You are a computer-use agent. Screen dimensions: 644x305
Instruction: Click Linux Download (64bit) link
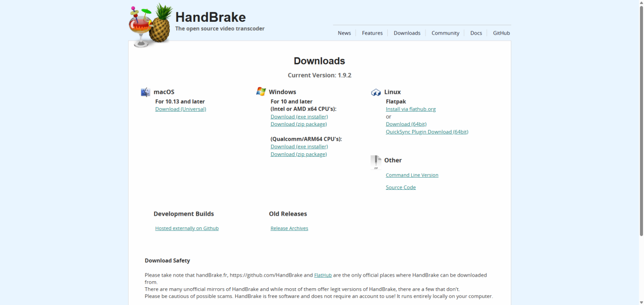[406, 124]
